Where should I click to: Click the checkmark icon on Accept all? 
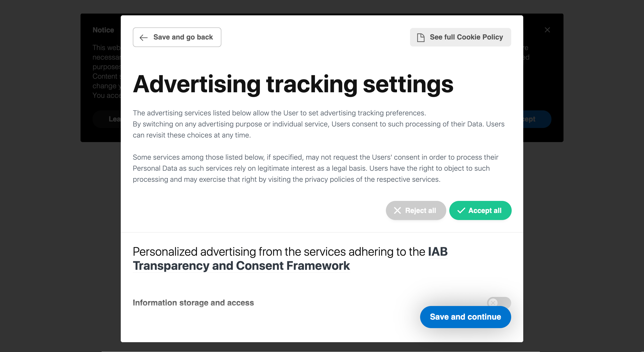point(461,210)
